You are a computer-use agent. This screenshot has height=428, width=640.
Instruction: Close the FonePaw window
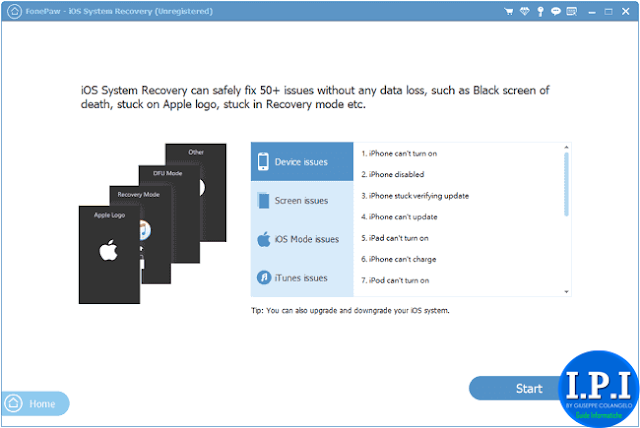click(625, 11)
